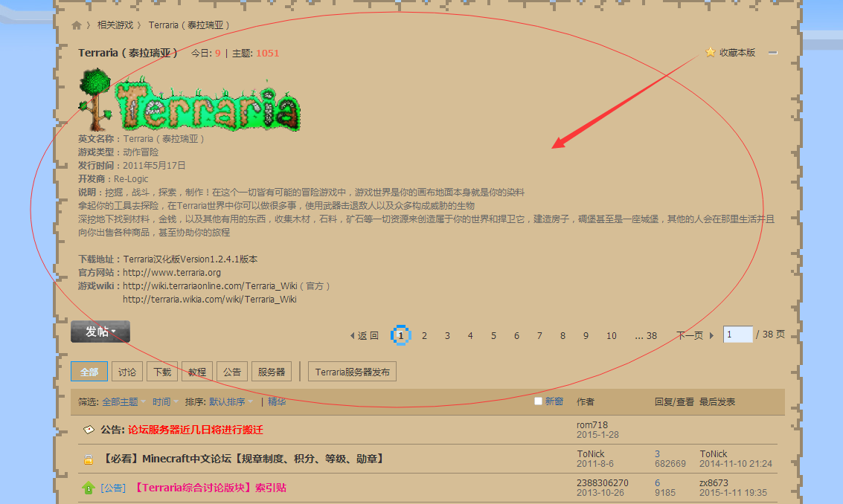
Task: Select the 讨论 tab
Action: 127,372
